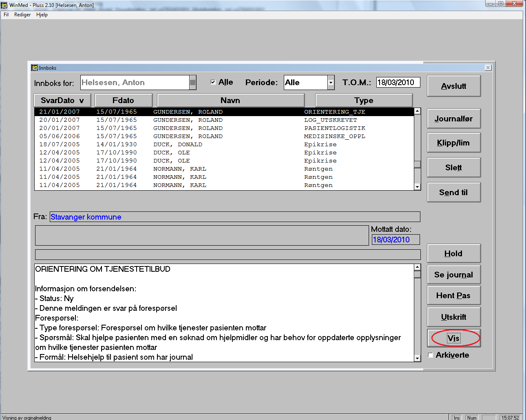Screen dimensions: 526x420
Task: Click the Hent Pas button
Action: coord(454,295)
